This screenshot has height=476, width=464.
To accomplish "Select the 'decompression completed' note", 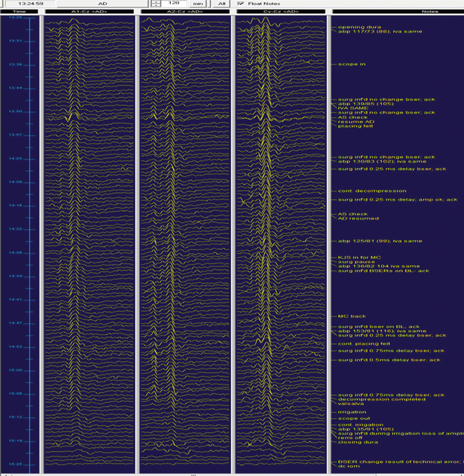I will [372, 399].
